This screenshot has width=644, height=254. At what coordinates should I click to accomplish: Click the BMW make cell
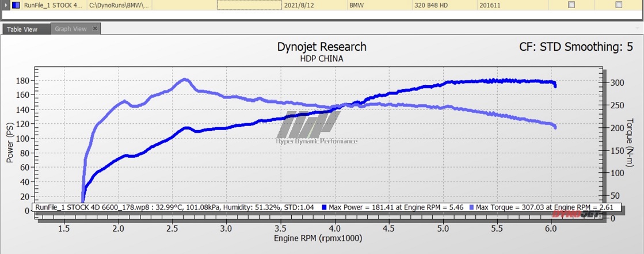(357, 5)
